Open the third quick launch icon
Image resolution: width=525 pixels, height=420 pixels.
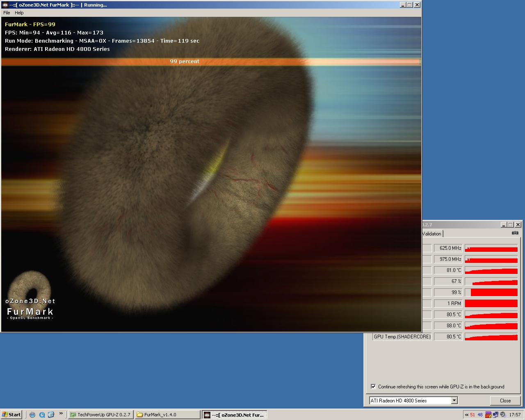point(51,415)
